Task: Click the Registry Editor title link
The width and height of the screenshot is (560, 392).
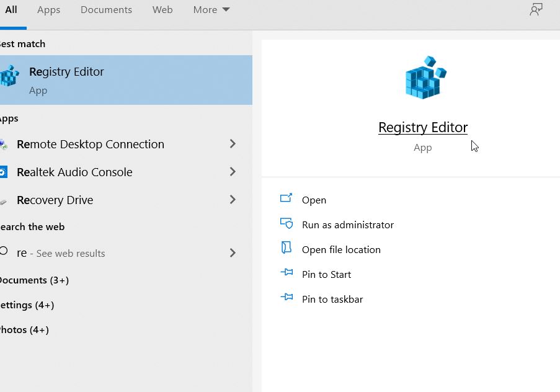Action: click(x=423, y=127)
